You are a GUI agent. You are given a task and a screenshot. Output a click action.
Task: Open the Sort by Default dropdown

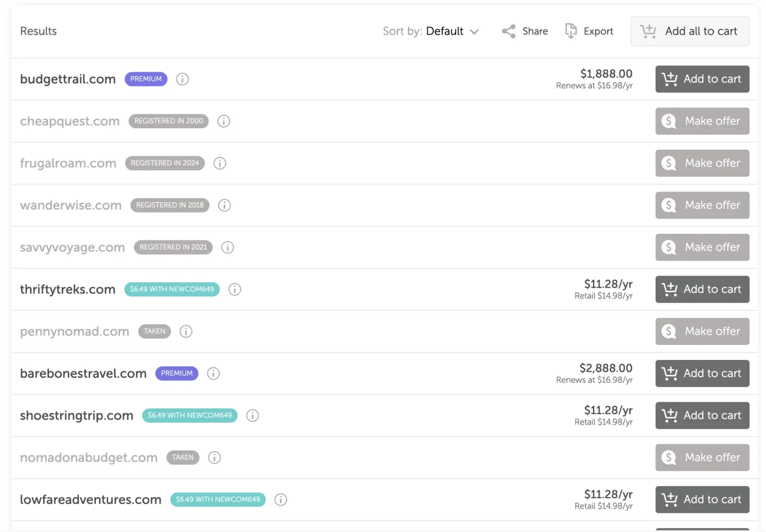coord(445,31)
